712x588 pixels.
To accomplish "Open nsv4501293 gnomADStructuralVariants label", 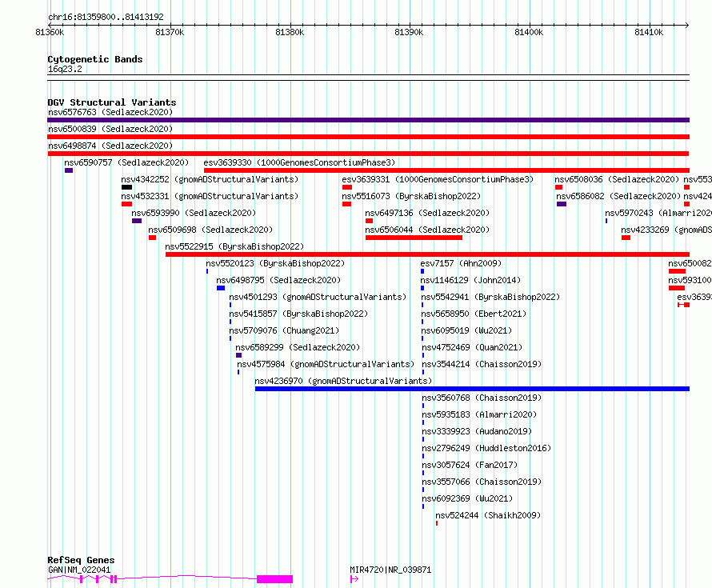I will pyautogui.click(x=318, y=297).
